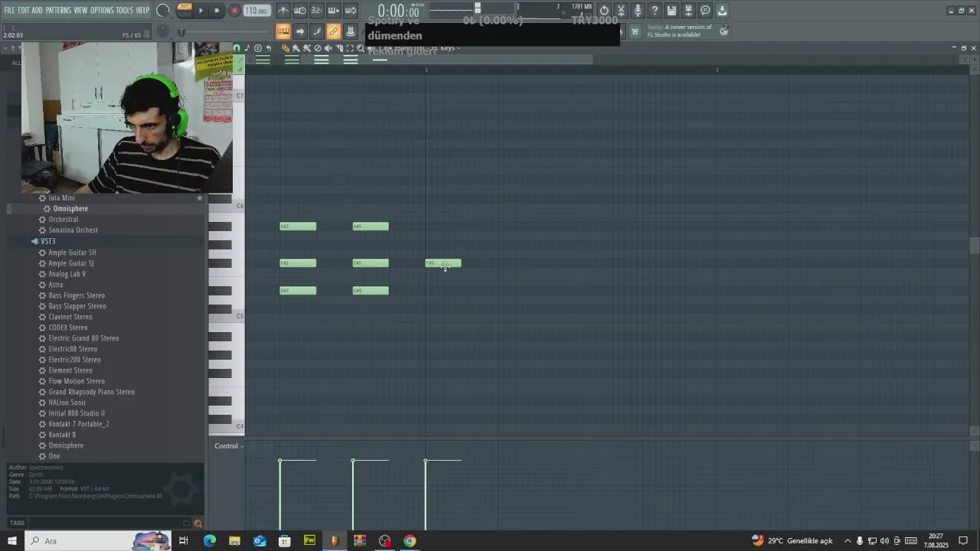980x551 pixels.
Task: Toggle the countdown before recording icon
Action: tap(317, 11)
